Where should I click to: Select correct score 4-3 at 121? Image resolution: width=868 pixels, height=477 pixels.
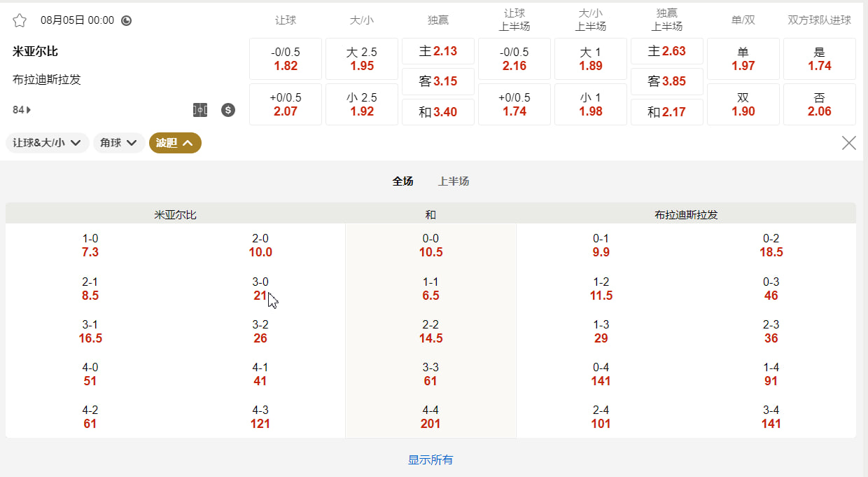(x=260, y=417)
